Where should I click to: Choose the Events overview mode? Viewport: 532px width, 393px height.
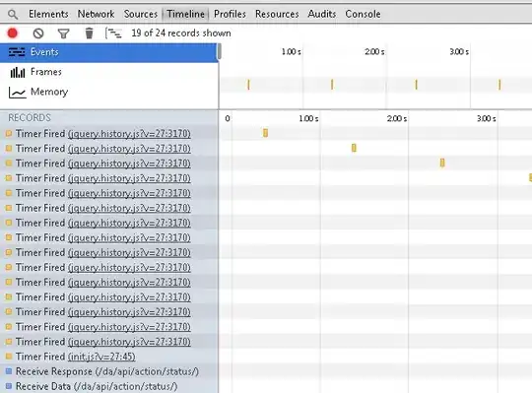[108, 52]
